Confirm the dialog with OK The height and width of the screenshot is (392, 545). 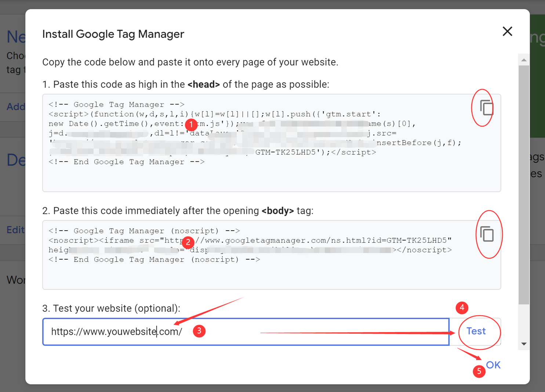point(493,365)
